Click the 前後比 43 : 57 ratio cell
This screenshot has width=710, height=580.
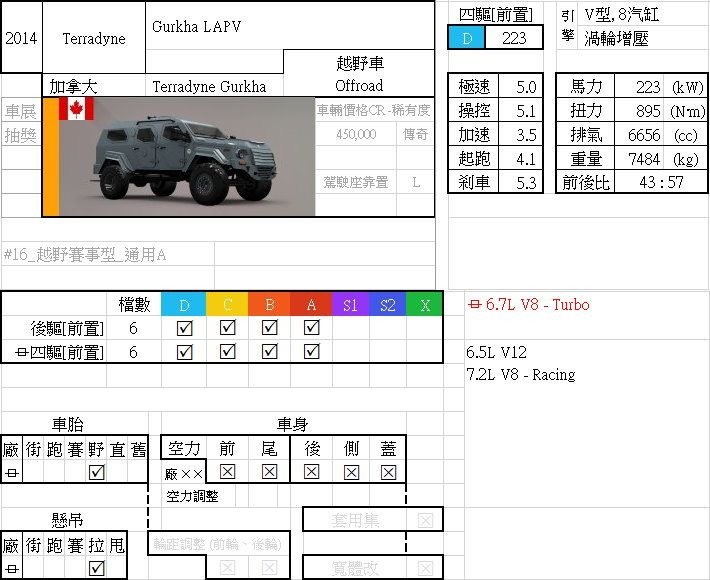661,182
